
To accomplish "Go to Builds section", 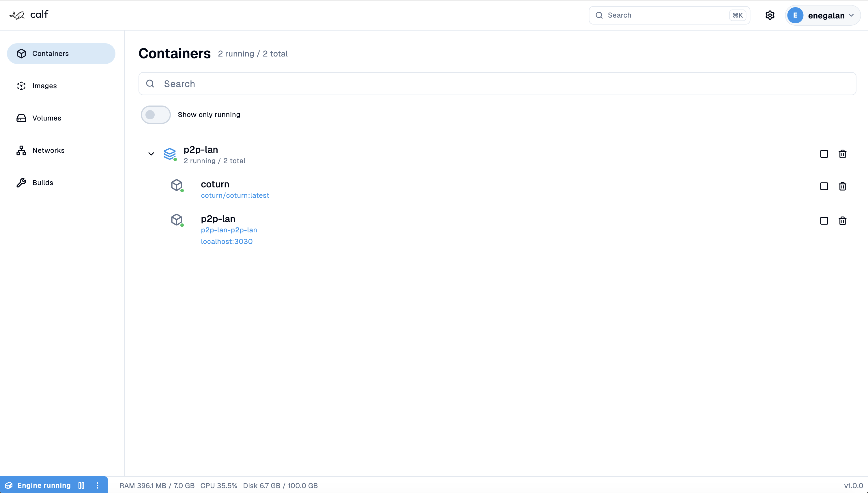I will coord(61,182).
